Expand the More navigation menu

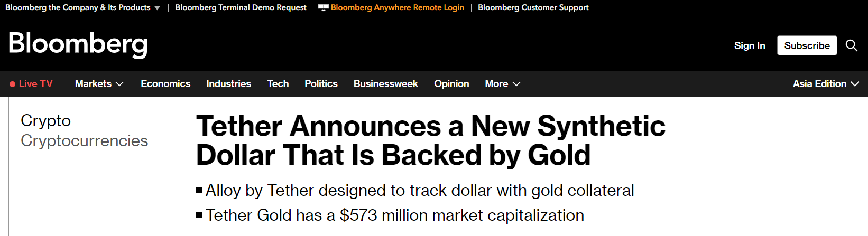pyautogui.click(x=502, y=84)
